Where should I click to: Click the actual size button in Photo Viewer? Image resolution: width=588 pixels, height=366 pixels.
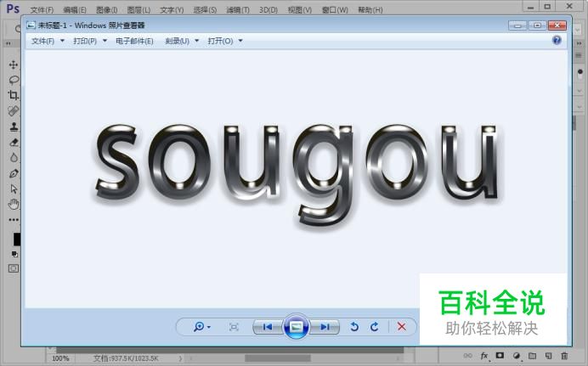click(234, 327)
